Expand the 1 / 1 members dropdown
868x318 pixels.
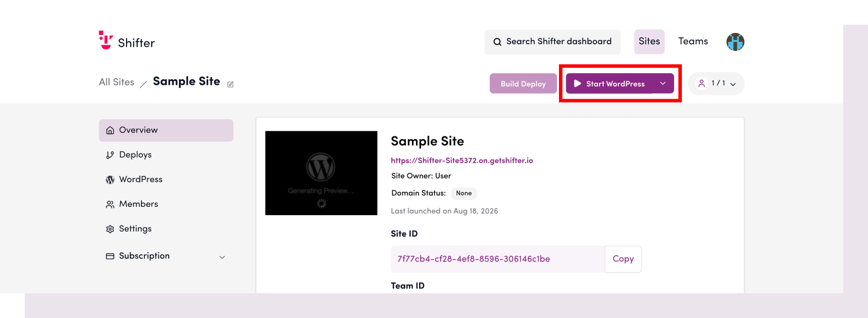point(716,83)
